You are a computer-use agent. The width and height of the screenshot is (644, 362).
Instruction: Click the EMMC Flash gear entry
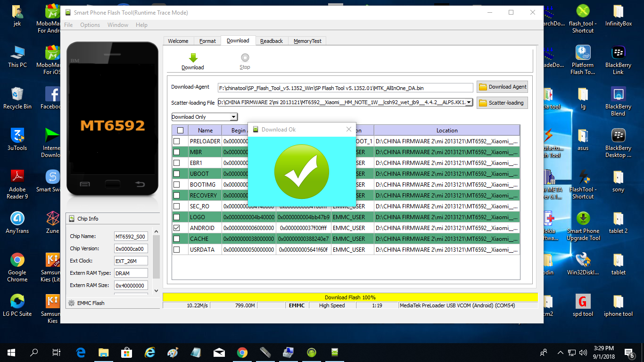[86, 303]
